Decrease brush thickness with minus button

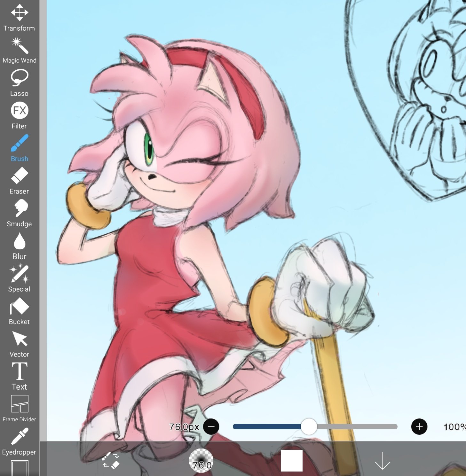pyautogui.click(x=211, y=427)
